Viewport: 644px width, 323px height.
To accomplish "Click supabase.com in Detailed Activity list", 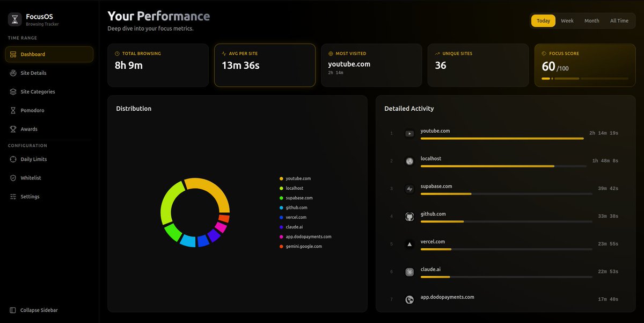I will [436, 186].
